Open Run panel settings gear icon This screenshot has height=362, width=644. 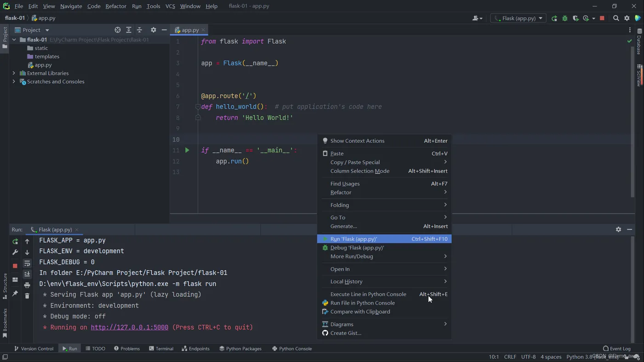[619, 229]
